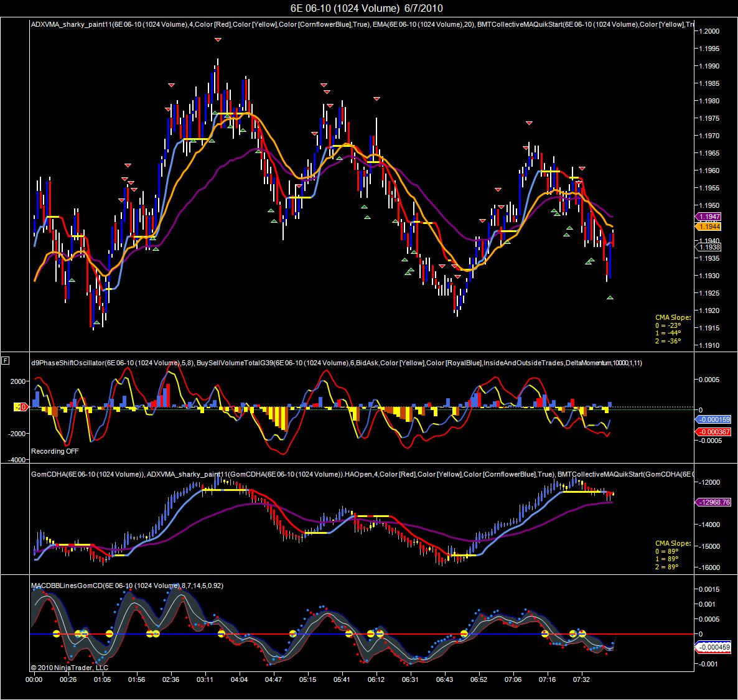
Task: Click the purple -12968.76 value marker
Action: pyautogui.click(x=713, y=502)
